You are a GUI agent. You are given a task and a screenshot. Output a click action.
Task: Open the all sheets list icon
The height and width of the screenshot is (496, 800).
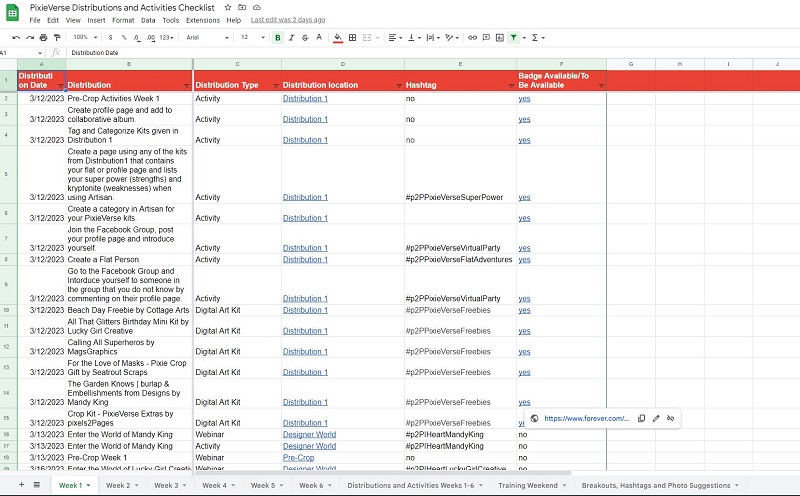37,485
